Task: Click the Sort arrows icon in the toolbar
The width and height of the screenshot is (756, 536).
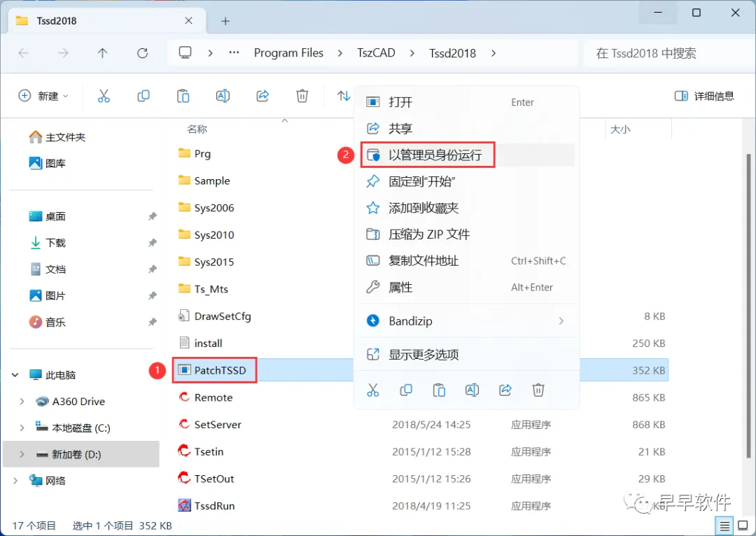Action: coord(343,96)
